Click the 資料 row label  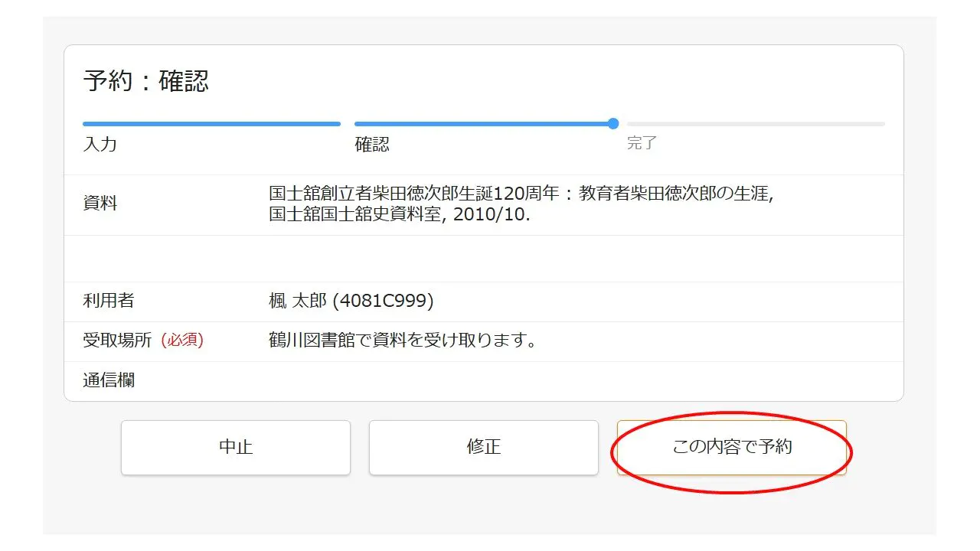[x=100, y=204]
